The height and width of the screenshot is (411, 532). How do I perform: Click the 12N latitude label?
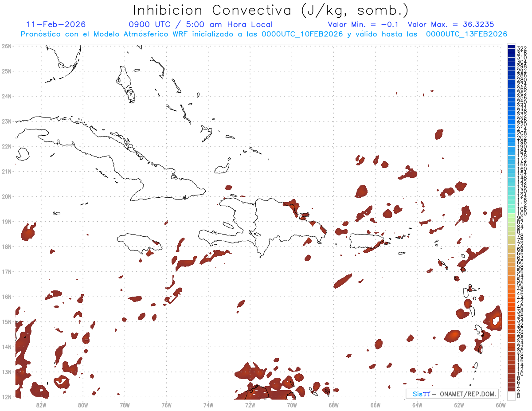click(7, 396)
